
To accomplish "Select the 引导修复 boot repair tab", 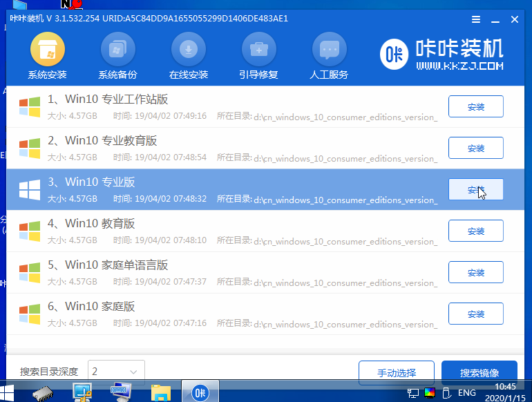I will coord(258,57).
